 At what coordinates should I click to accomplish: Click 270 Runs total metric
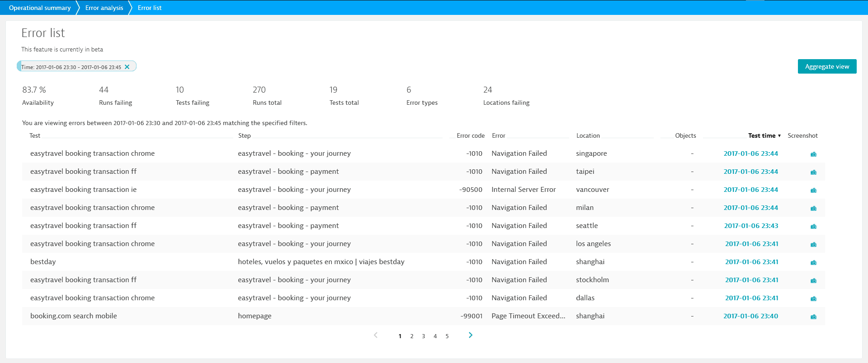[267, 96]
